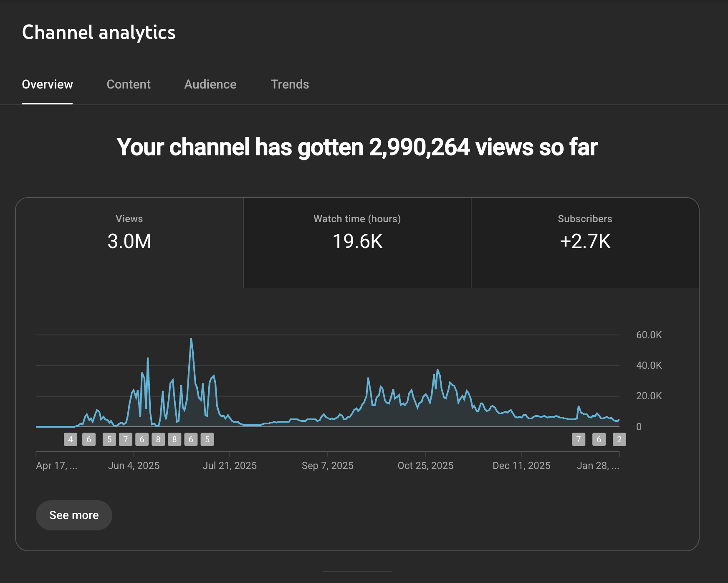Image resolution: width=728 pixels, height=583 pixels.
Task: Click the 2 upload marker at the far right
Action: tap(619, 439)
